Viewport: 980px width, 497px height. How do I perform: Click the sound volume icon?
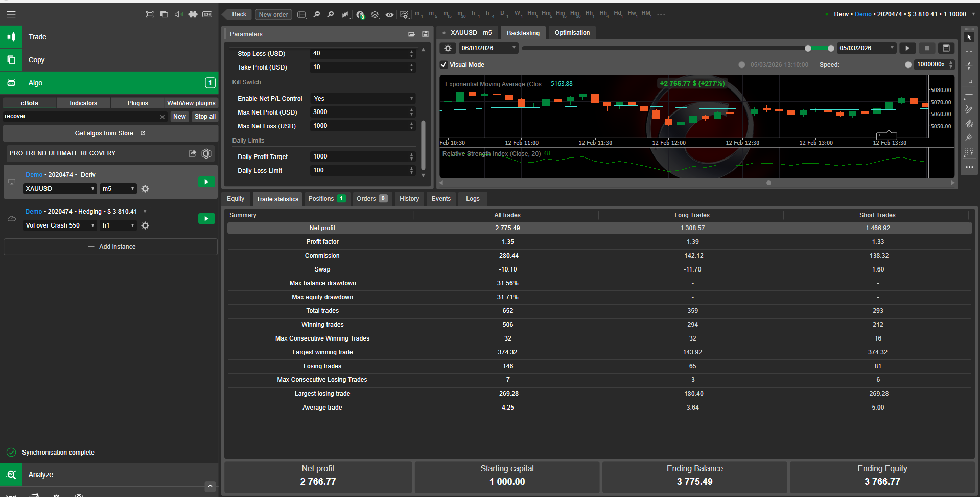[x=178, y=14]
